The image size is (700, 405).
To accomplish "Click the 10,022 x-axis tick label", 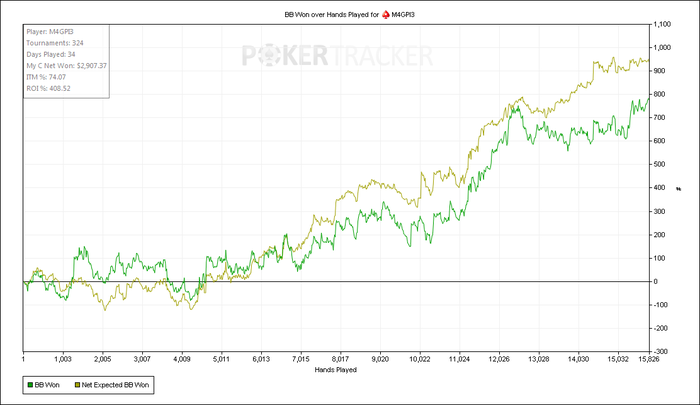I will coord(420,359).
